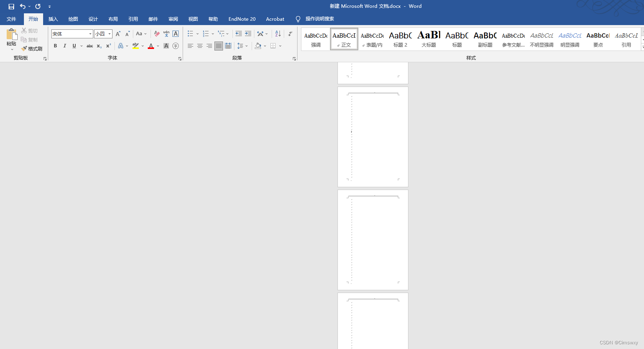Insert a numbered list
This screenshot has width=644, height=349.
206,34
